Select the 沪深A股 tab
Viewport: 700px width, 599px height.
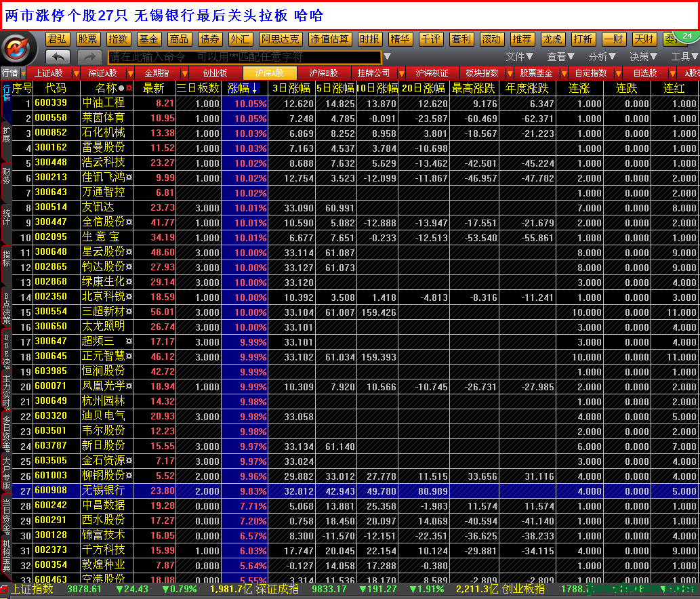click(x=269, y=73)
